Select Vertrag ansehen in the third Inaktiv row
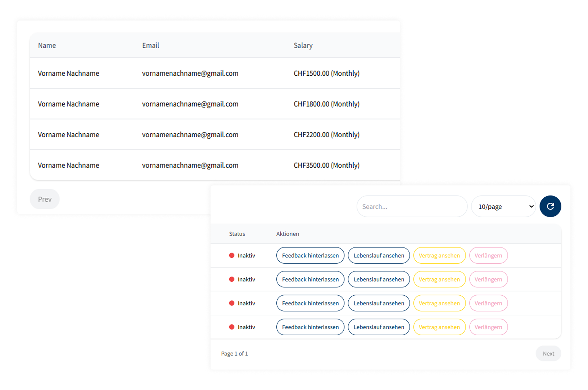The height and width of the screenshot is (390, 588). [x=439, y=303]
